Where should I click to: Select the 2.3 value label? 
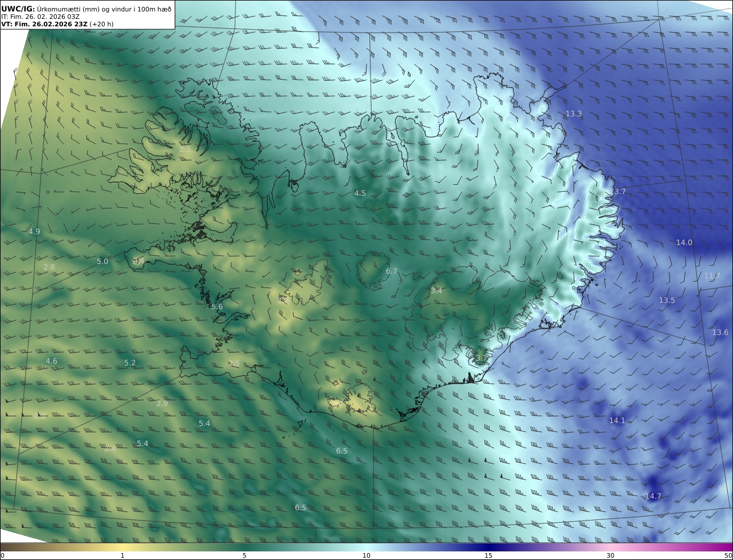185,149
